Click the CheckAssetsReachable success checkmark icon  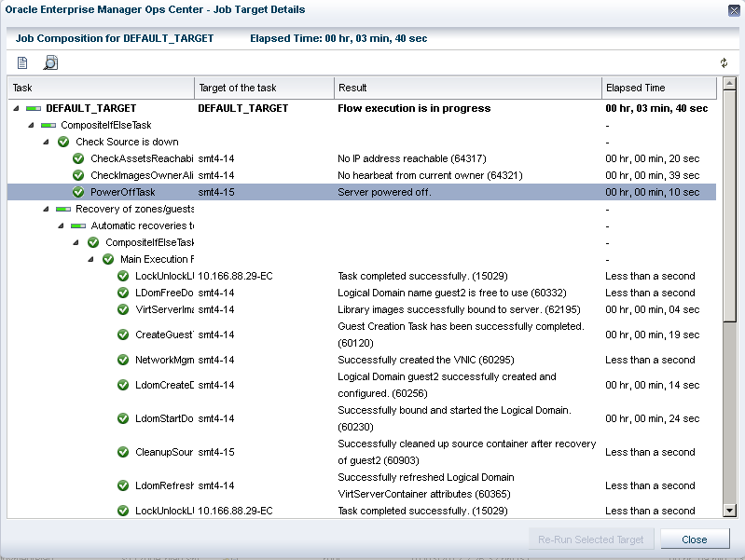point(78,158)
